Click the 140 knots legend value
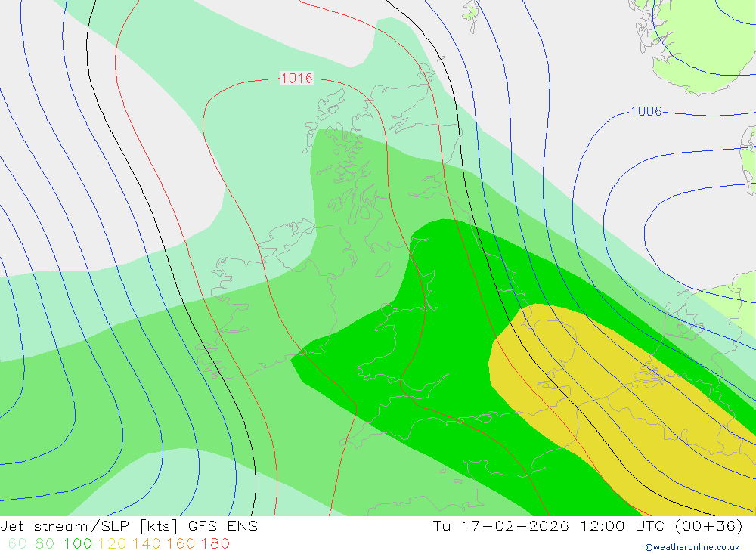Screen dimensions: 756x554 (x=147, y=543)
